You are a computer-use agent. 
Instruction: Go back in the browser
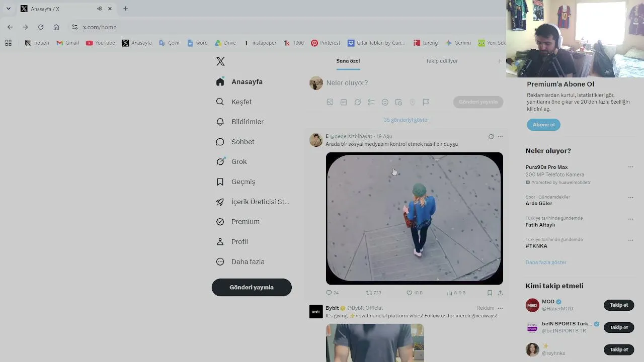(x=10, y=27)
